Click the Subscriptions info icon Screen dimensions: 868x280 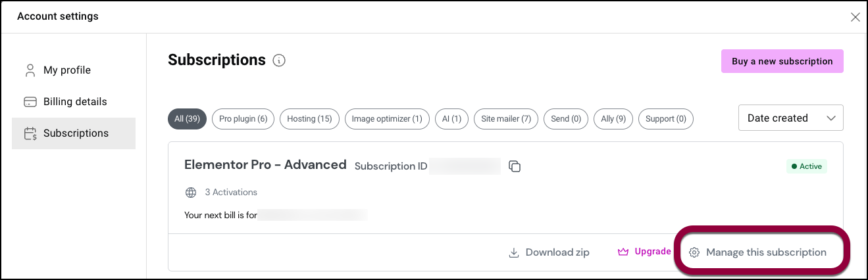point(279,60)
